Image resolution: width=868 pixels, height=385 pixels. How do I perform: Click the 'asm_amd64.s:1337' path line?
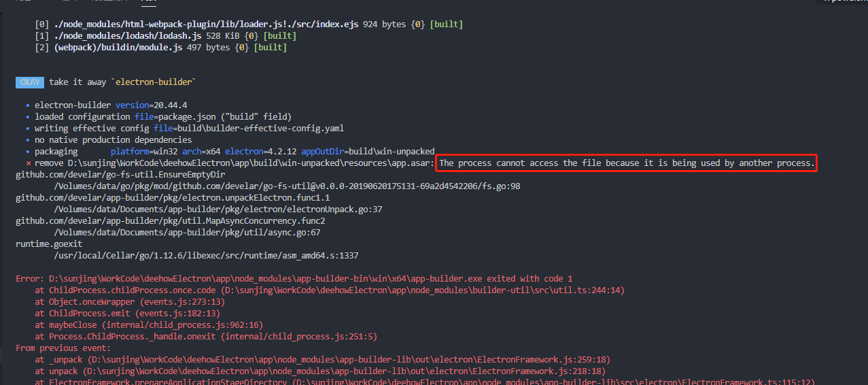point(206,256)
